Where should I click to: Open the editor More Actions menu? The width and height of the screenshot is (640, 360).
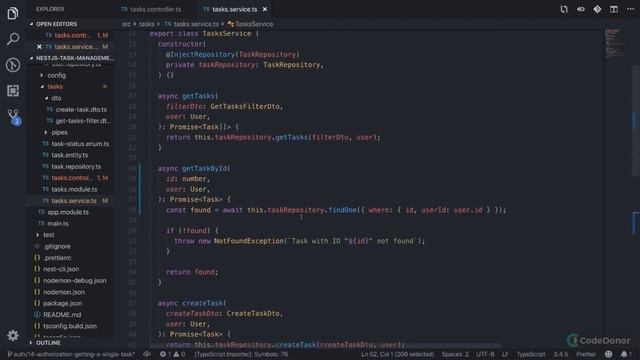coord(630,9)
